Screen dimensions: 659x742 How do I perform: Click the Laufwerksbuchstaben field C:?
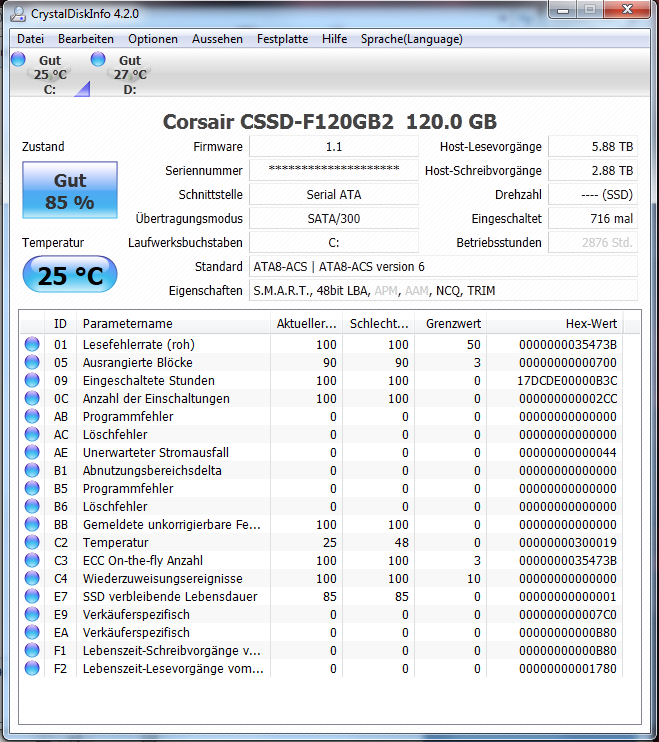coord(334,243)
